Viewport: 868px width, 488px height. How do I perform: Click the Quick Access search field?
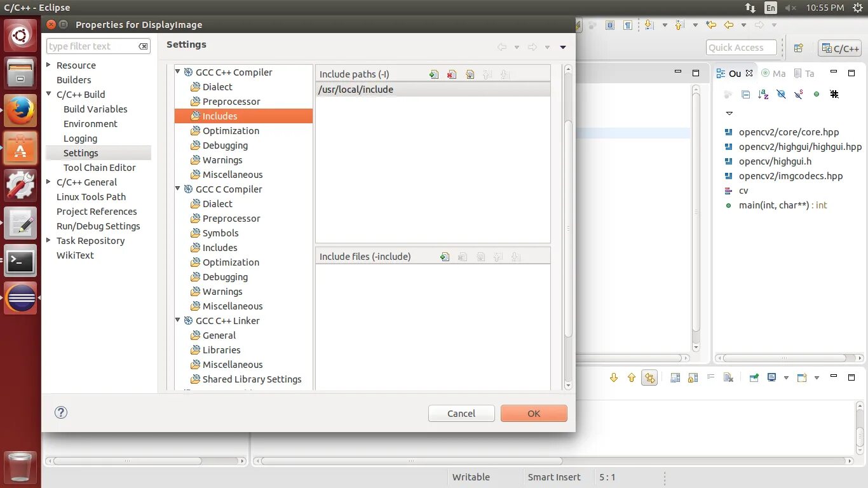coord(742,48)
